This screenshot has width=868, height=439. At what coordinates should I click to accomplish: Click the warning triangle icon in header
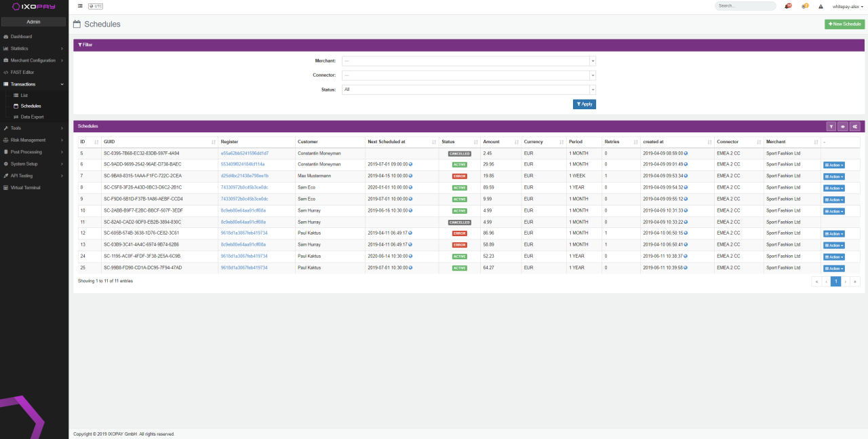coord(821,6)
